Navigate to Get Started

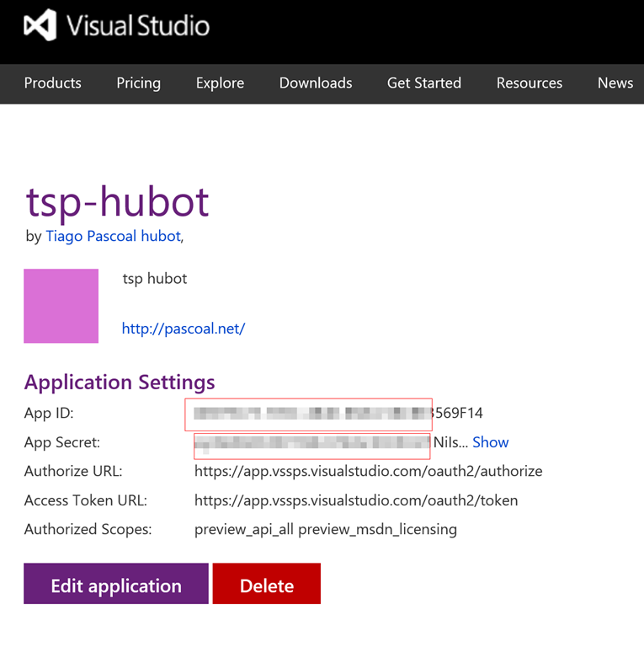coord(423,83)
